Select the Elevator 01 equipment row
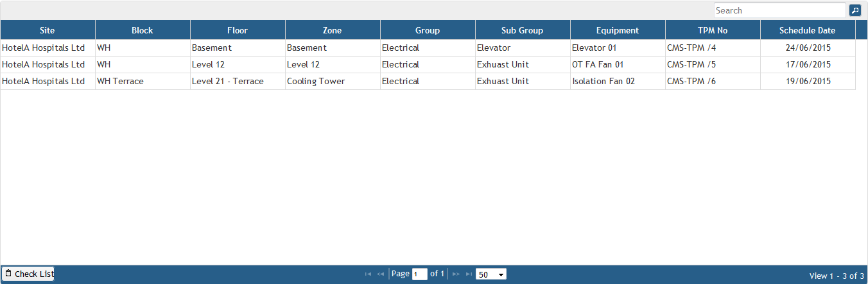The height and width of the screenshot is (284, 868). [x=594, y=48]
